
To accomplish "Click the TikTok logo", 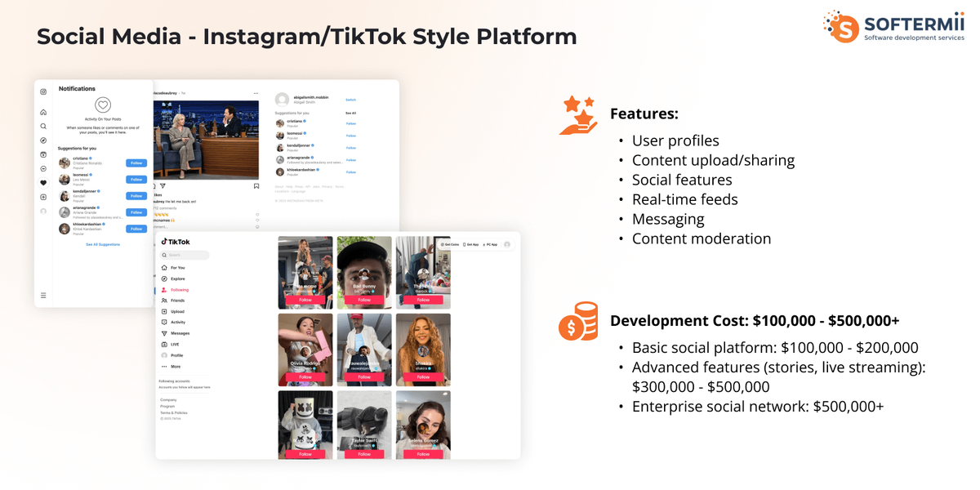I will (x=176, y=242).
